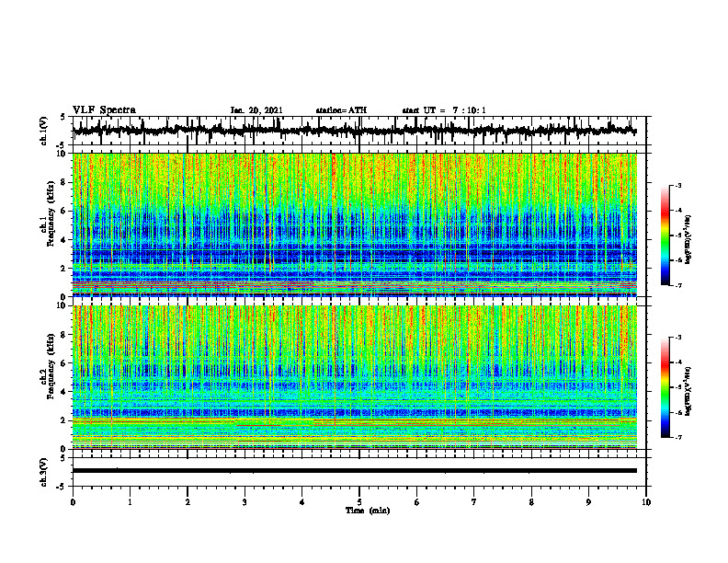Image resolution: width=728 pixels, height=563 pixels.
Task: Click the '7' tick on time axis
Action: pyautogui.click(x=474, y=502)
